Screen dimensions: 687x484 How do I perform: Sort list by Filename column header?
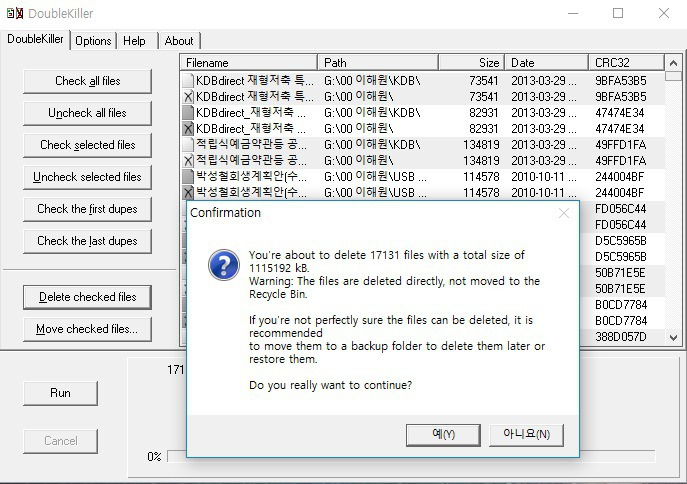tap(248, 63)
